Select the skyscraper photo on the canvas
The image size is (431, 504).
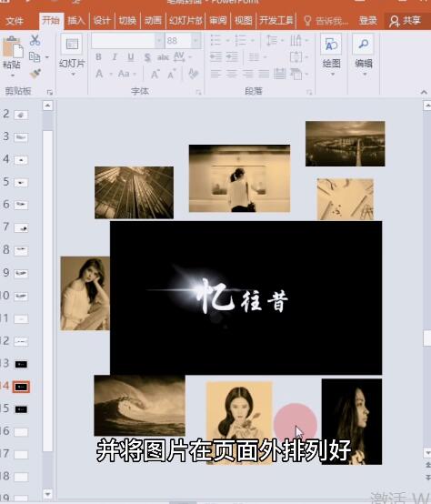coord(134,192)
